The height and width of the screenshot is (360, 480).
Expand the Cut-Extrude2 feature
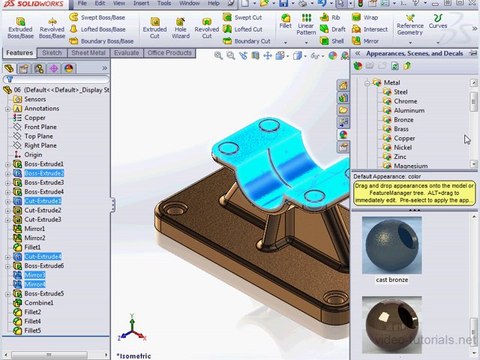click(x=7, y=211)
